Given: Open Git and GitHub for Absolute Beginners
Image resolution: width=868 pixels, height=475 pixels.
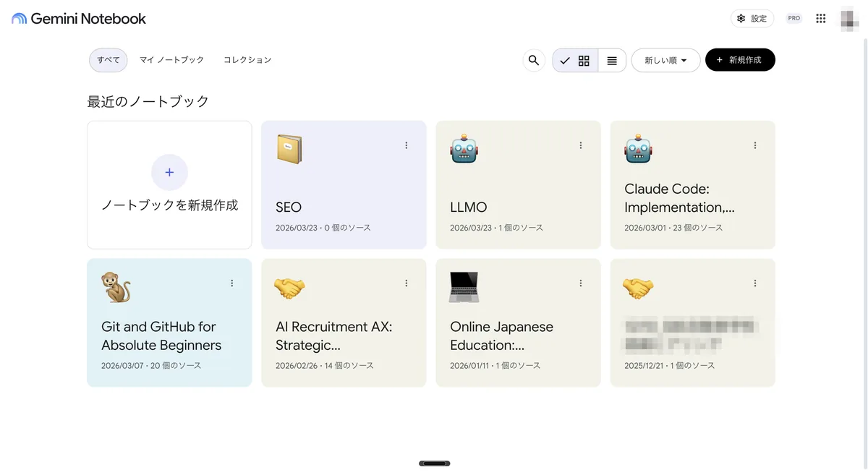Looking at the screenshot, I should (161, 336).
